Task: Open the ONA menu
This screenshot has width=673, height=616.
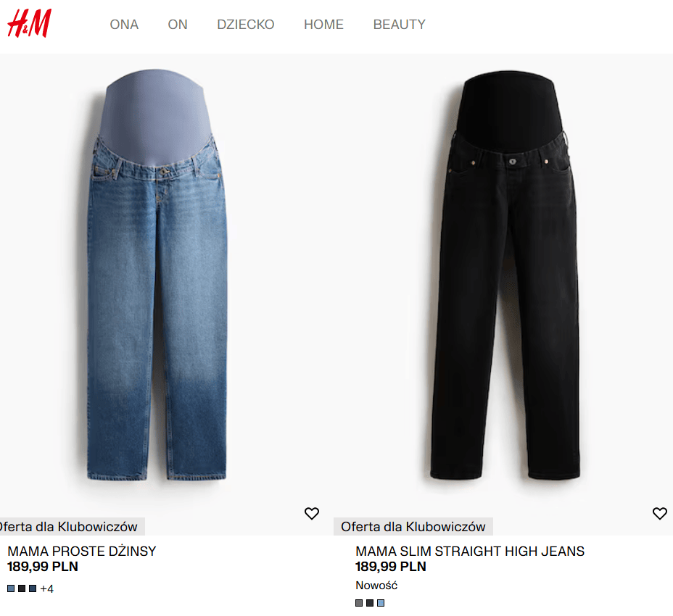Action: tap(124, 25)
